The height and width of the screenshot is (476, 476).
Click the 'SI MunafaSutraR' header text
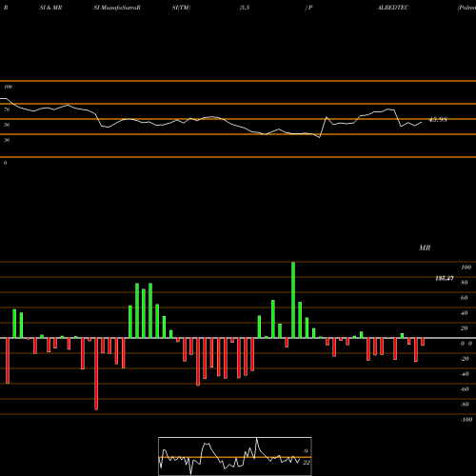tap(117, 8)
